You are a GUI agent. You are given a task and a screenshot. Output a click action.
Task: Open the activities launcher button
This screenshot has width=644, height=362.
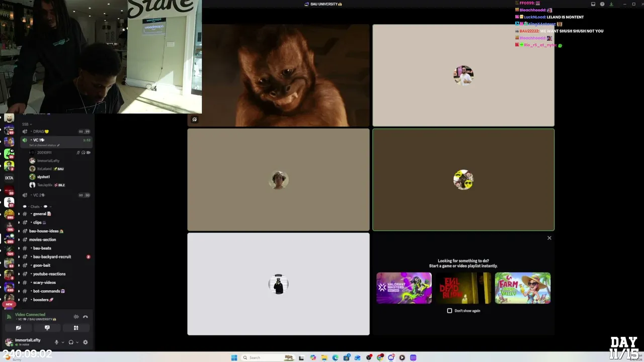(x=76, y=328)
